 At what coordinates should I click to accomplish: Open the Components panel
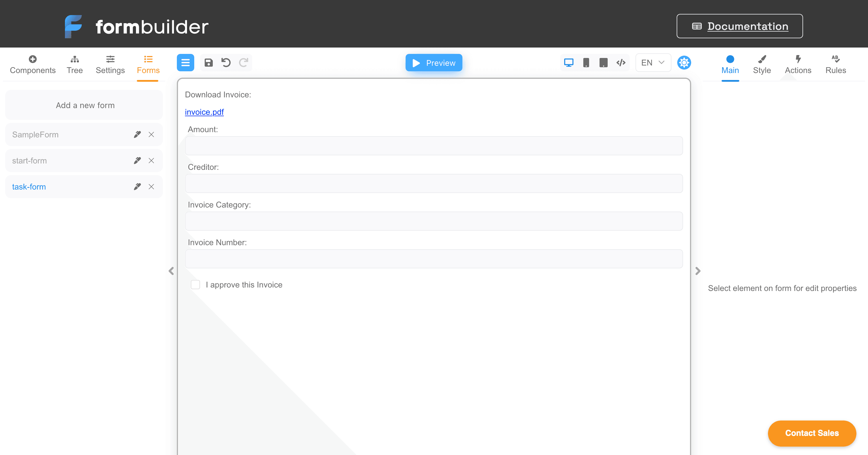(x=33, y=64)
